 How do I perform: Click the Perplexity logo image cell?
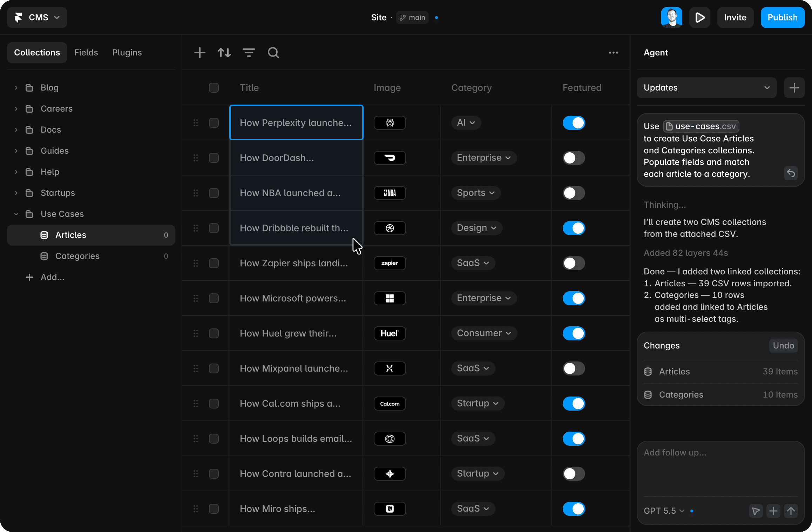(x=390, y=123)
